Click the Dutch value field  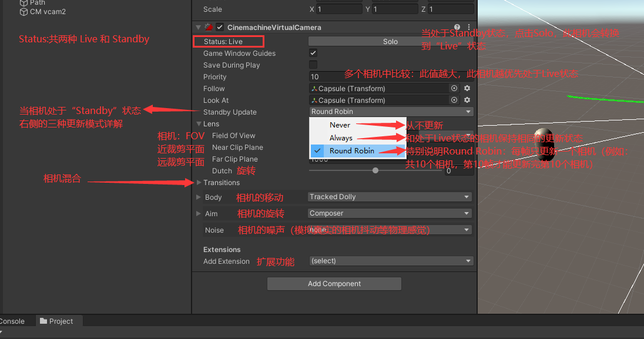pos(459,170)
